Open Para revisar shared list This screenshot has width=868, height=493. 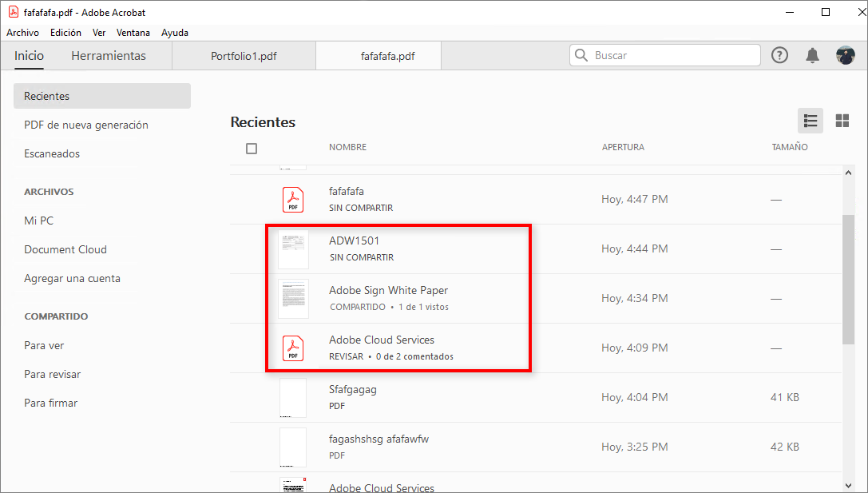tap(52, 375)
